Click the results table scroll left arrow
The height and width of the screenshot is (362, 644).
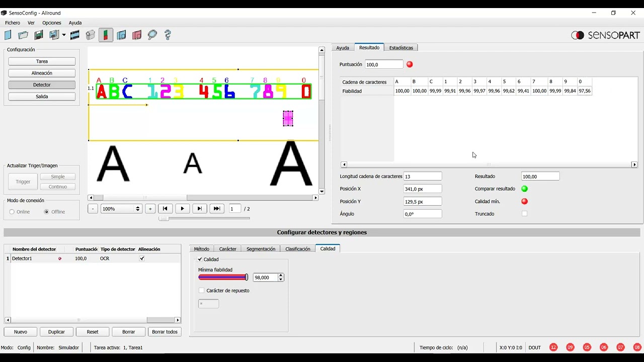point(344,164)
